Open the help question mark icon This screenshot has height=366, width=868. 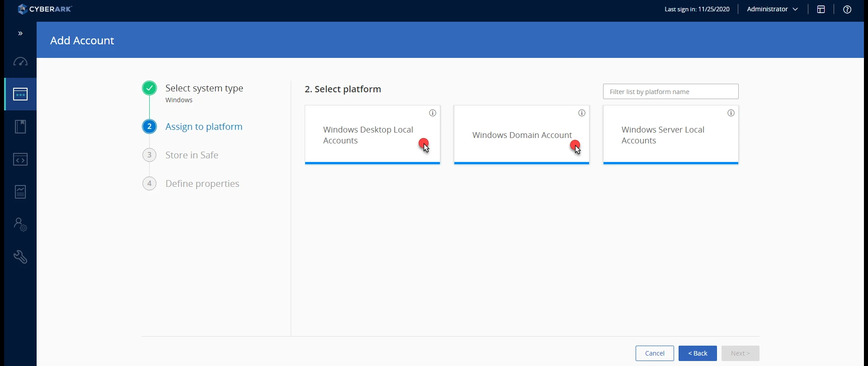click(847, 10)
